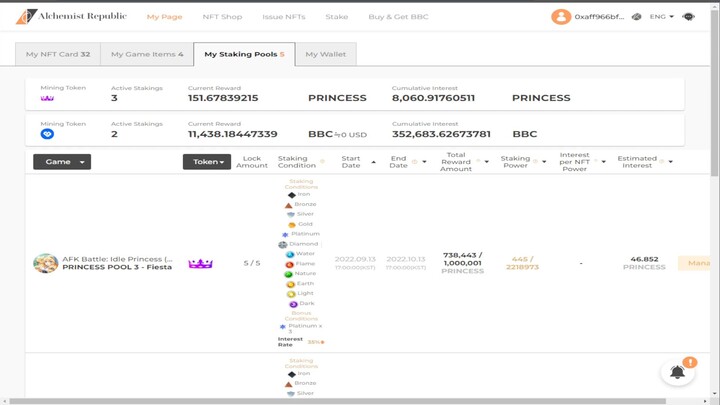Click the AFK Battle game thumbnail
This screenshot has width=720, height=405.
[45, 263]
